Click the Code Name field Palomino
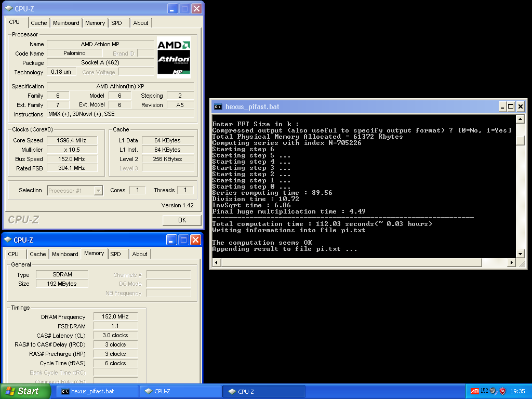Image resolution: width=532 pixels, height=399 pixels. click(x=74, y=54)
